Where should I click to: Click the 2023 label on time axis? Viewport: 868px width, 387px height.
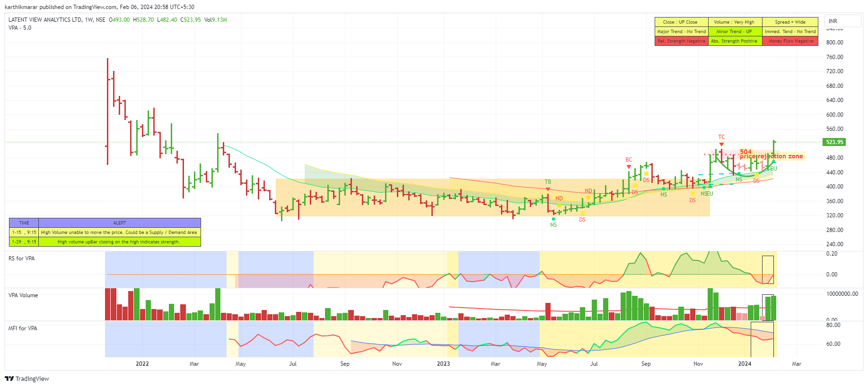[443, 364]
